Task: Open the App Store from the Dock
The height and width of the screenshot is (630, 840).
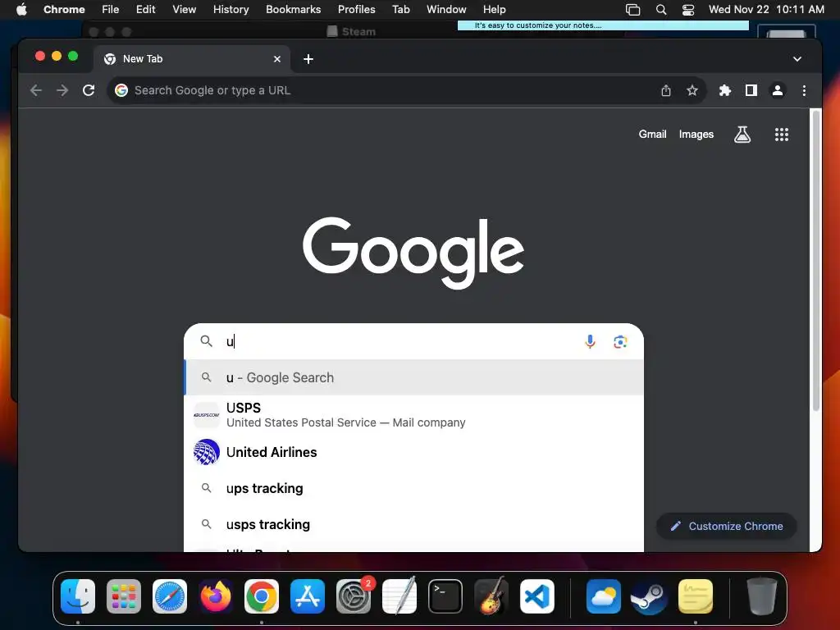Action: pyautogui.click(x=308, y=596)
